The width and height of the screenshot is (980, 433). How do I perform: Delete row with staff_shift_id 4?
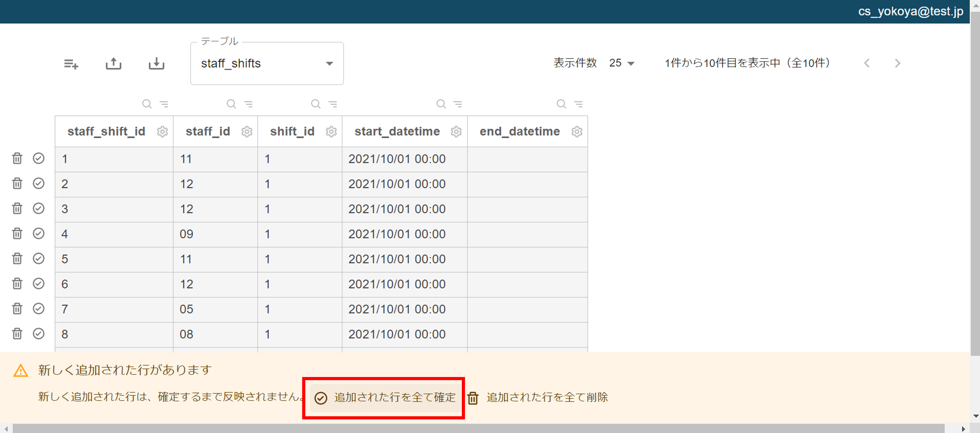click(x=17, y=233)
